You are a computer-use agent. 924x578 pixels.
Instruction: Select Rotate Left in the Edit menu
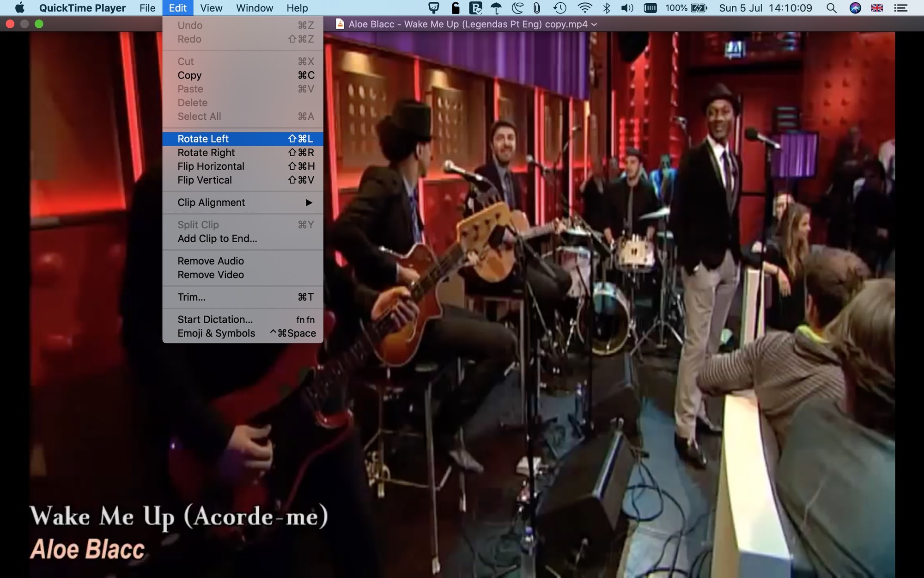tap(243, 139)
